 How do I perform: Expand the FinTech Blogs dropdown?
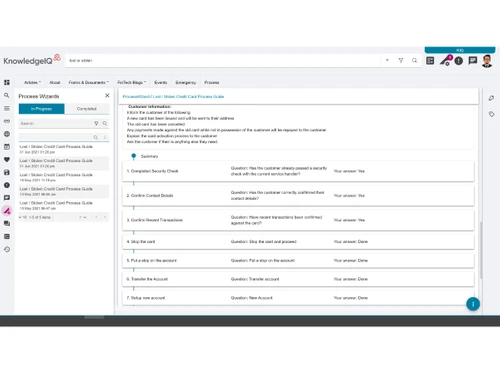pos(131,82)
